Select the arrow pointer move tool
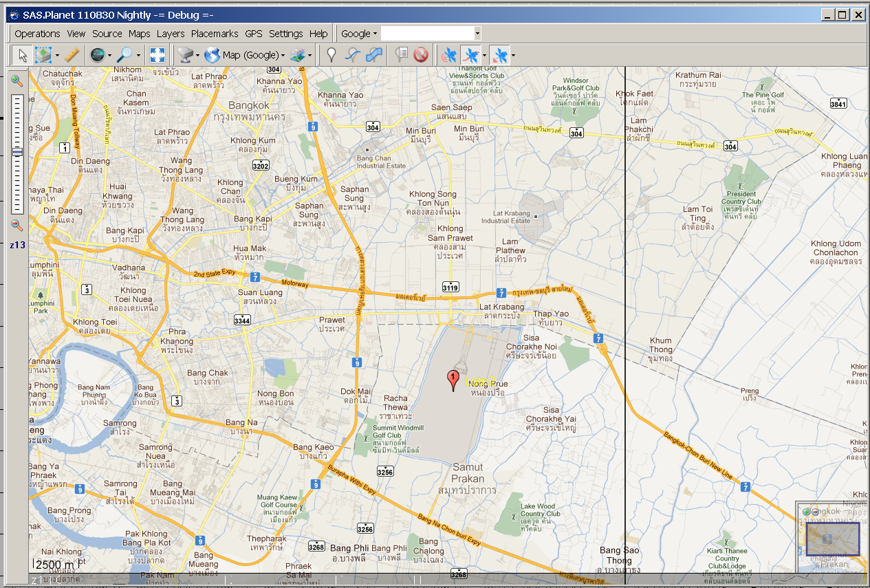Screen dimensions: 870x588 click(23, 55)
